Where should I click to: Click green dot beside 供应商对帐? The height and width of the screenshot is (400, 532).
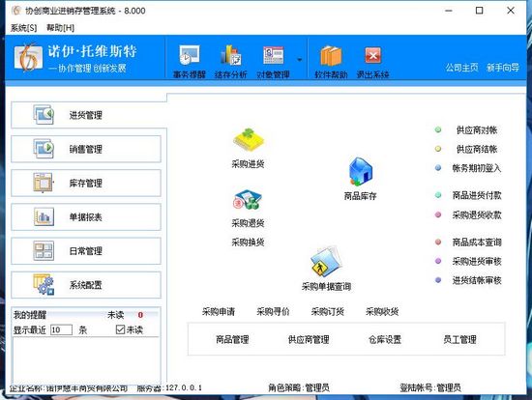[438, 129]
